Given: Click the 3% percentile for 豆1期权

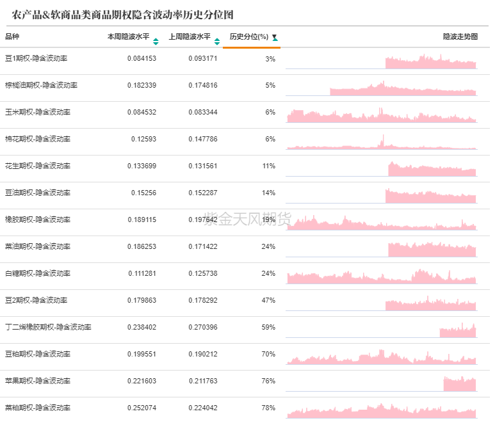Looking at the screenshot, I should (x=270, y=59).
